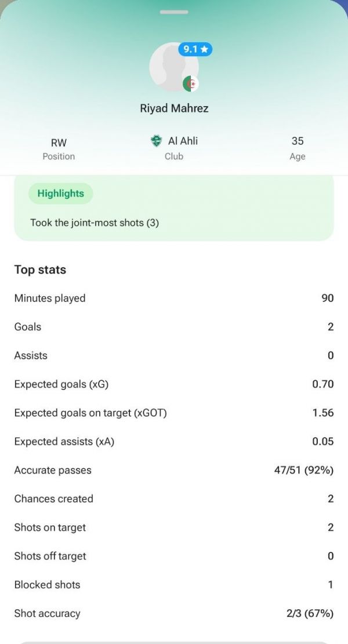Tap the Expected goals on target (xGOT) stat
The width and height of the screenshot is (348, 644).
click(174, 413)
